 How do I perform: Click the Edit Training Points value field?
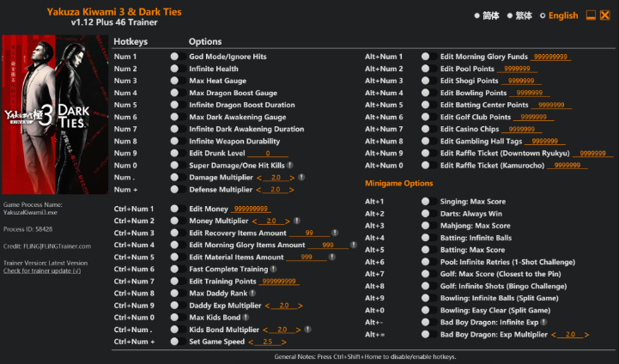pyautogui.click(x=279, y=281)
